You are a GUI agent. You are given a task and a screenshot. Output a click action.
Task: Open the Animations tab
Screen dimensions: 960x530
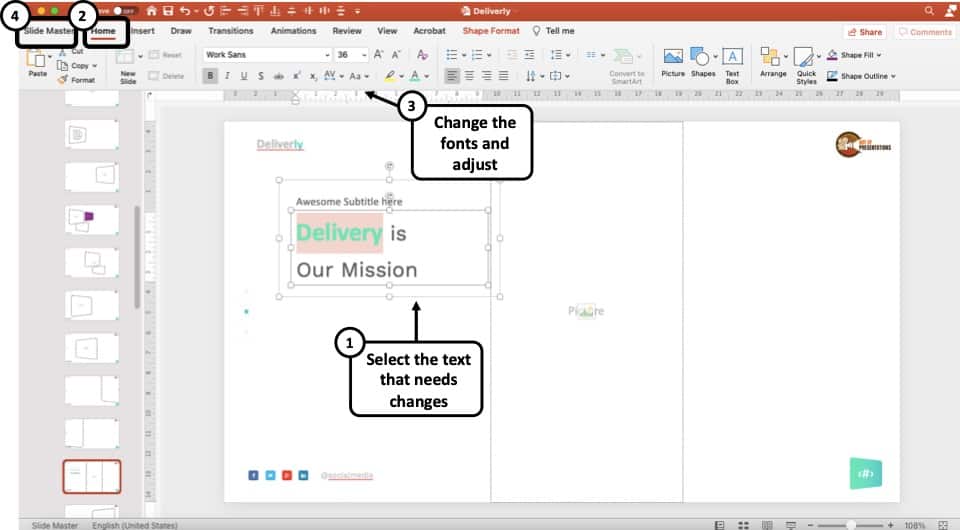coord(293,31)
